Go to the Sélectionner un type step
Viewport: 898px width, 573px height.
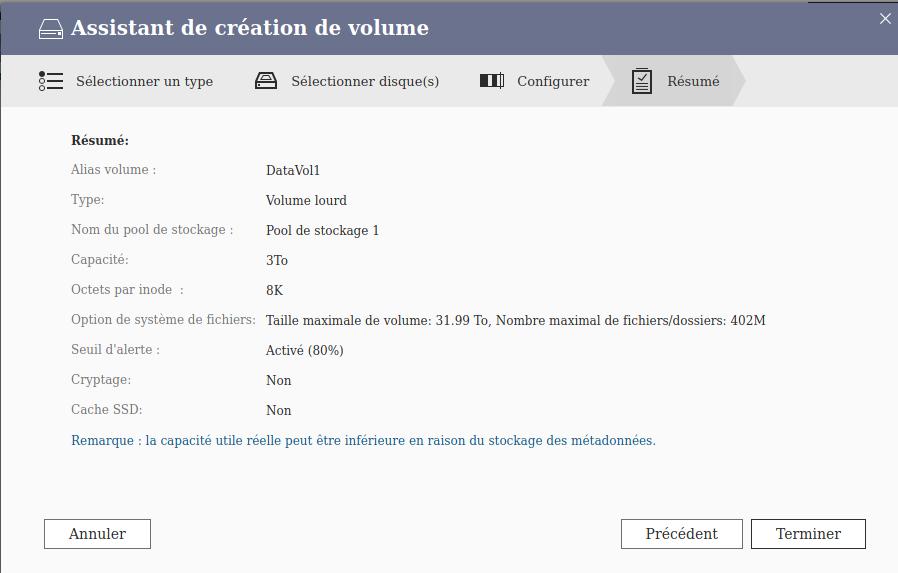[x=144, y=82]
